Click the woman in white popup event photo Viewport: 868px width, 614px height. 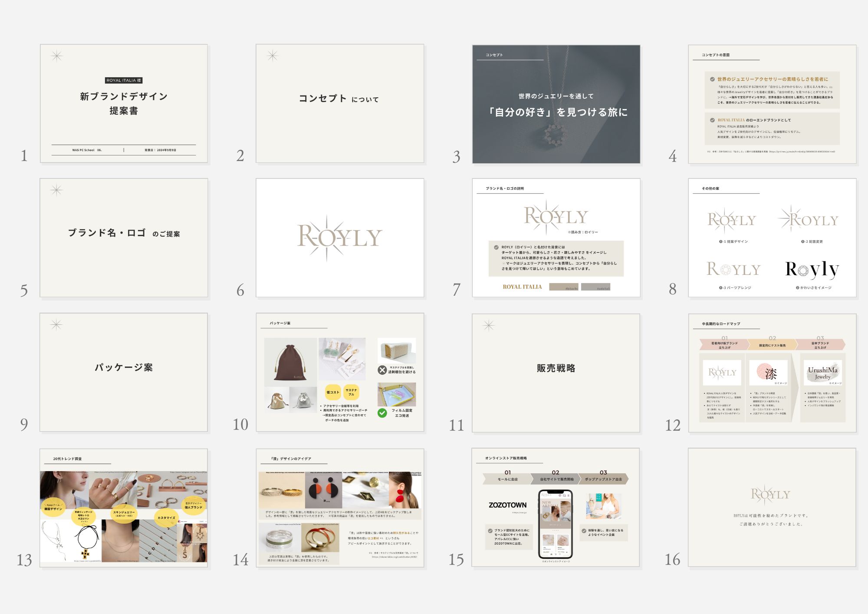tap(603, 506)
